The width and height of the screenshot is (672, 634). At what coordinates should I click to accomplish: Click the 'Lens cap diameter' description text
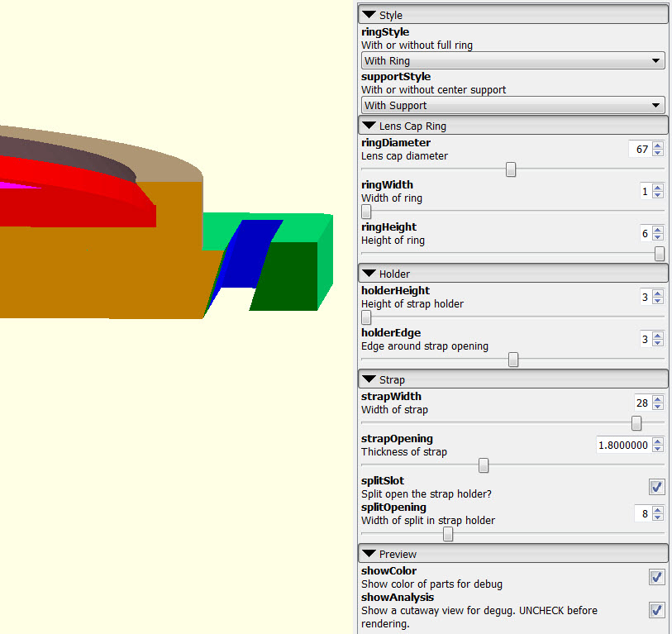click(404, 156)
